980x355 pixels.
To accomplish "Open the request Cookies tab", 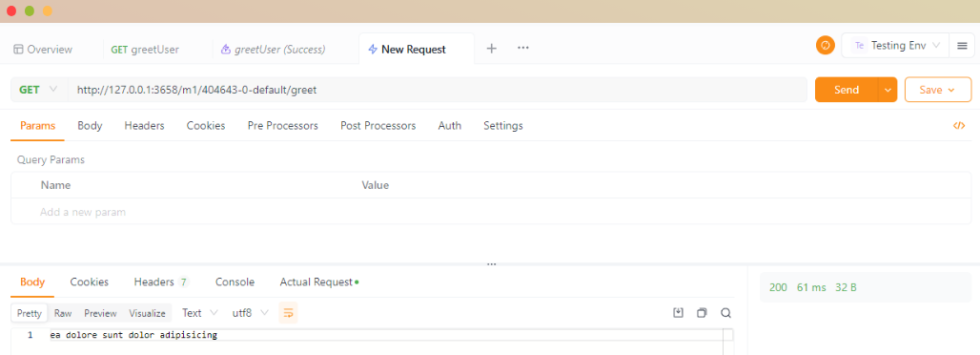I will (206, 126).
